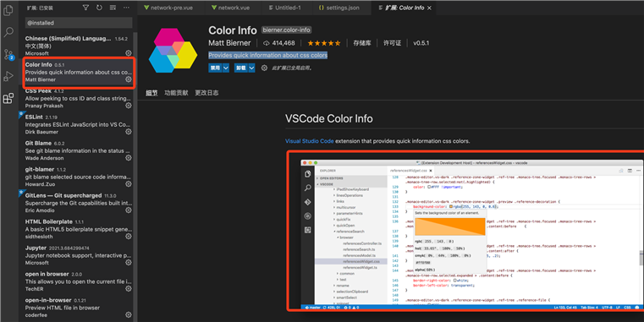Click the VSCode Color Info heading
The height and width of the screenshot is (322, 644).
coord(329,118)
